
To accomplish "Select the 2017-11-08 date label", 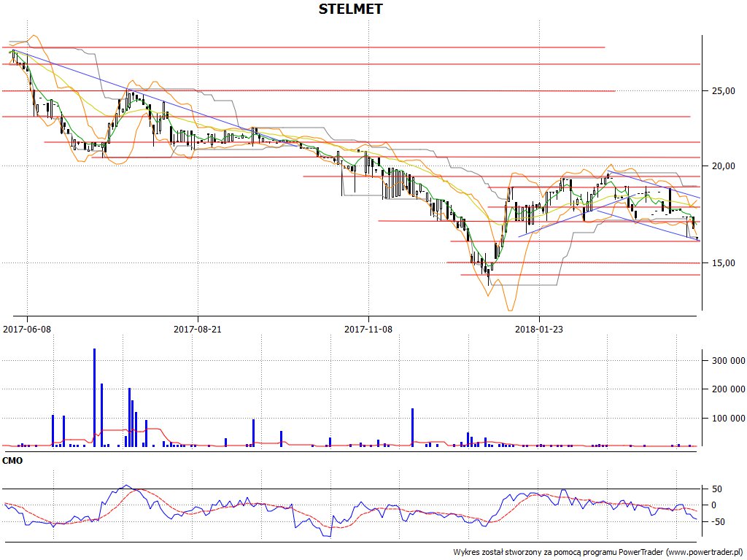I will click(368, 329).
